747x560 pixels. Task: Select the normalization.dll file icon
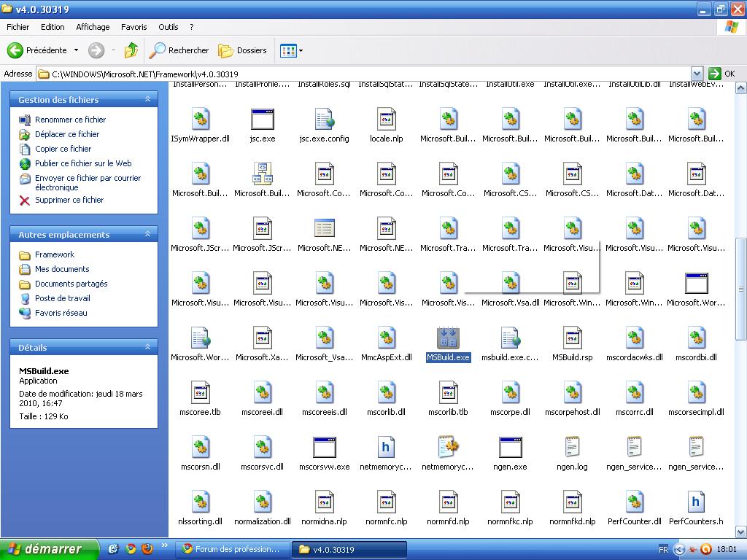click(262, 502)
